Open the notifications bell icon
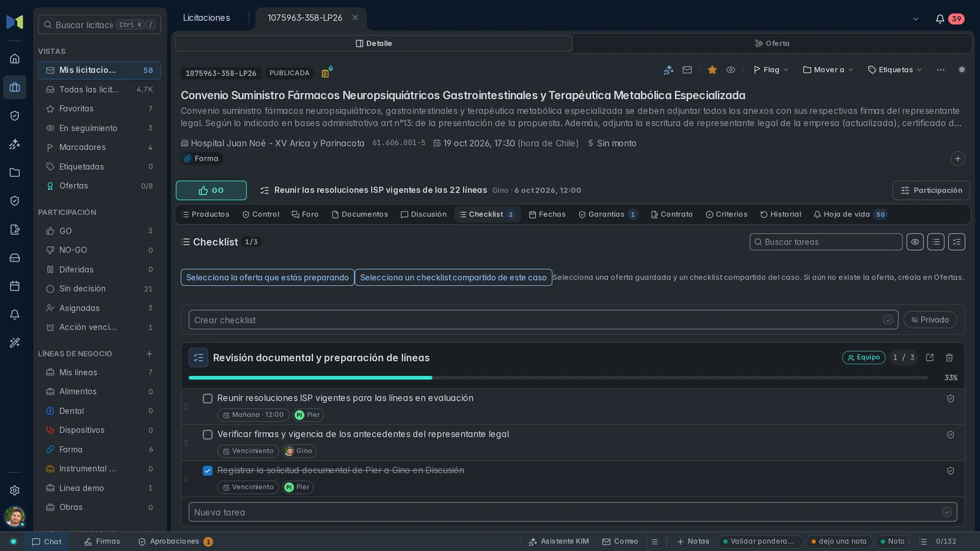The height and width of the screenshot is (551, 980). [x=940, y=19]
